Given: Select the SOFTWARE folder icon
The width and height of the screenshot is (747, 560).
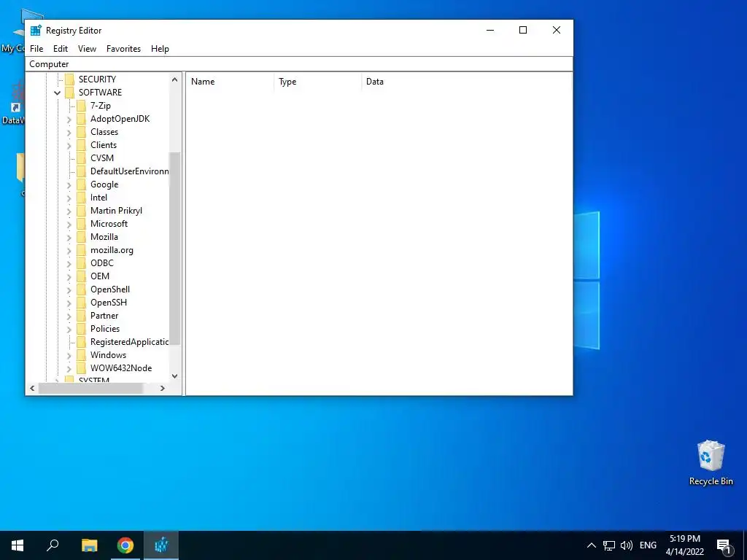Looking at the screenshot, I should [x=69, y=93].
